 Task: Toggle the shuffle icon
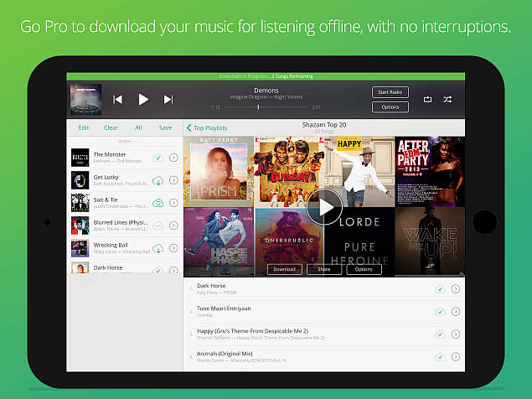(x=447, y=99)
